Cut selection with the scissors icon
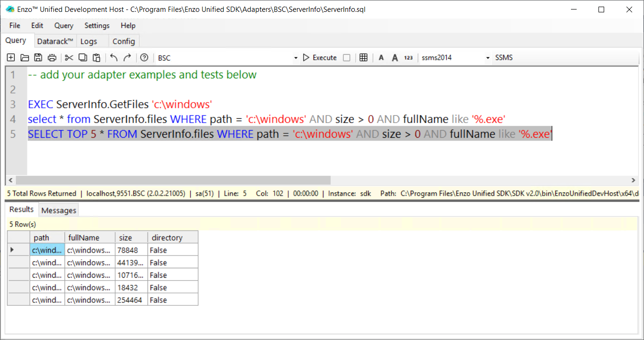Image resolution: width=644 pixels, height=340 pixels. [69, 58]
